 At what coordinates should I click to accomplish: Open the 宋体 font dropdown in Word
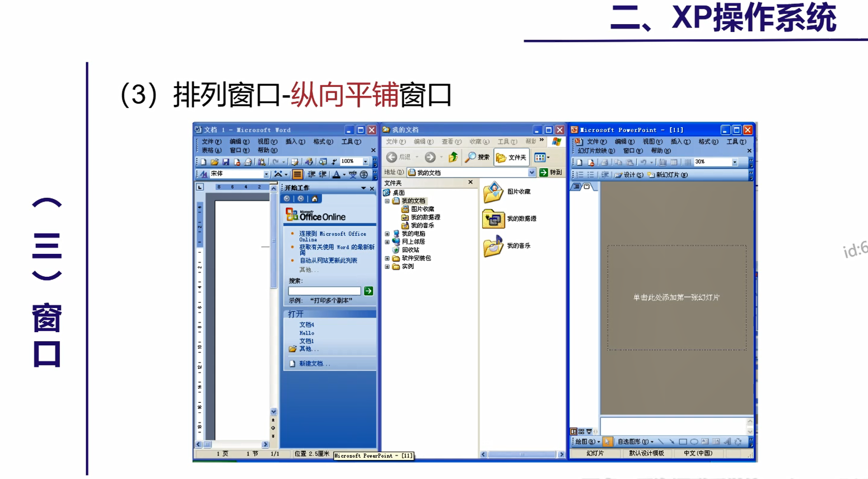pos(266,174)
